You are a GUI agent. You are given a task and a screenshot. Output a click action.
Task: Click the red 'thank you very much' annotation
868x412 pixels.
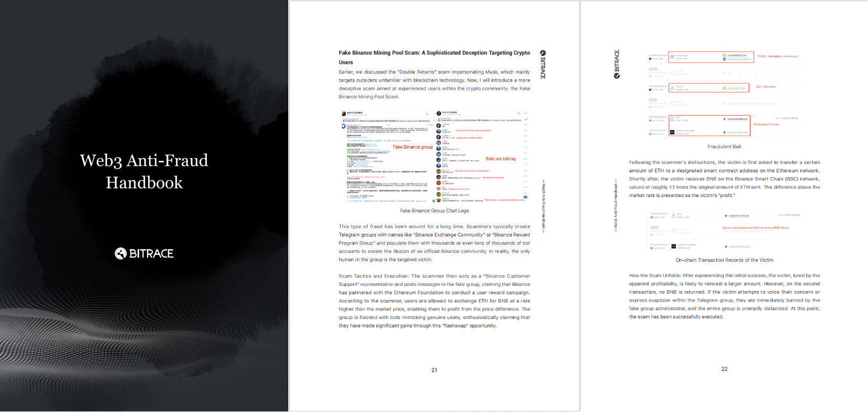pyautogui.click(x=458, y=189)
